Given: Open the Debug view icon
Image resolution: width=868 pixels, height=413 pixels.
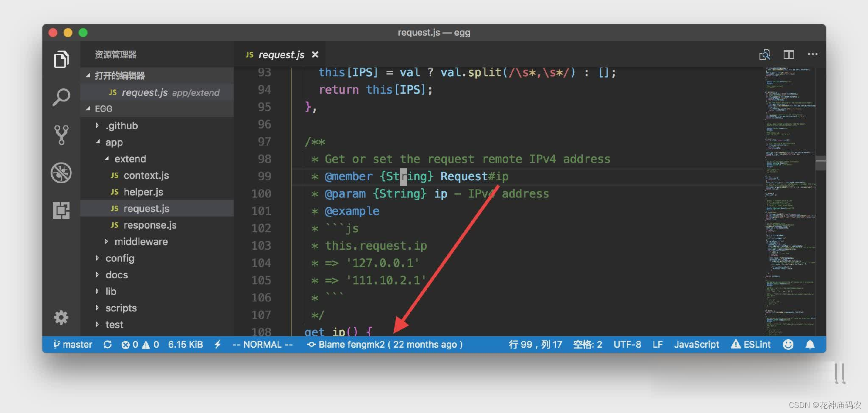Looking at the screenshot, I should pos(61,173).
